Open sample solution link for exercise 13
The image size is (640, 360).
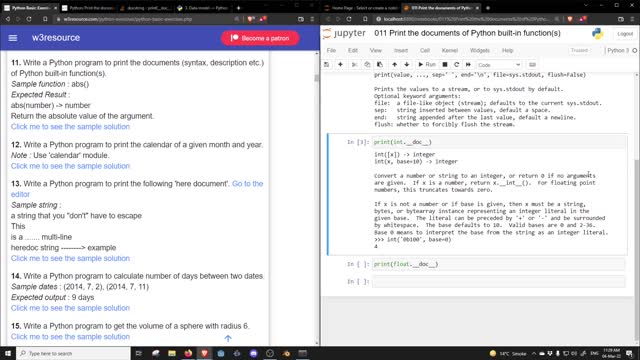point(70,258)
